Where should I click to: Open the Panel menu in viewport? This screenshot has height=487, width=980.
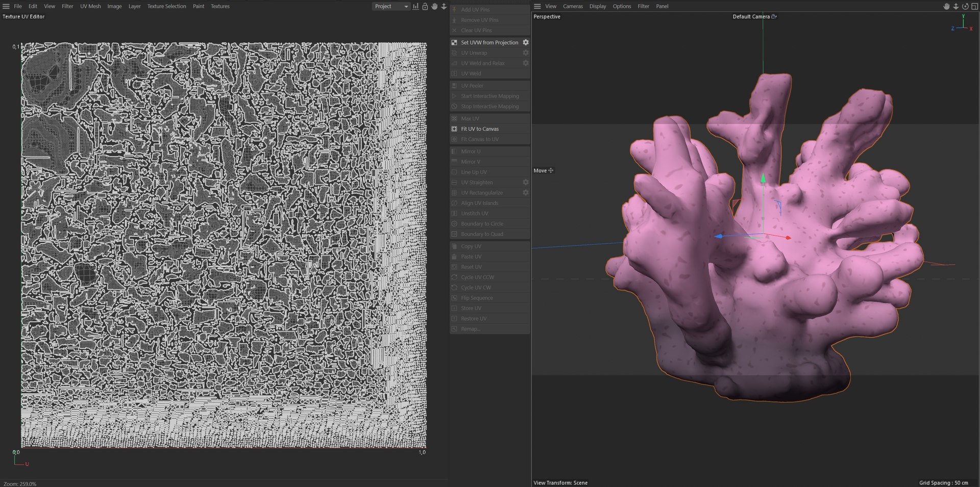click(x=662, y=6)
